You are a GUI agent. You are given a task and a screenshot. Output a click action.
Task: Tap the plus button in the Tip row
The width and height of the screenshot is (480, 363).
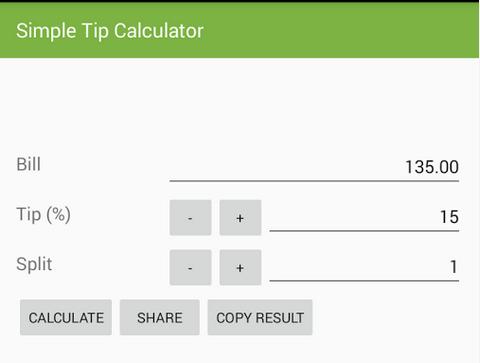pos(240,218)
